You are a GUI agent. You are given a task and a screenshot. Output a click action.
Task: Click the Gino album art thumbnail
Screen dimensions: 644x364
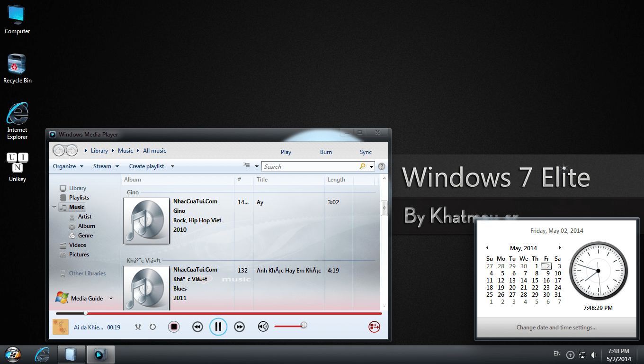click(x=146, y=221)
